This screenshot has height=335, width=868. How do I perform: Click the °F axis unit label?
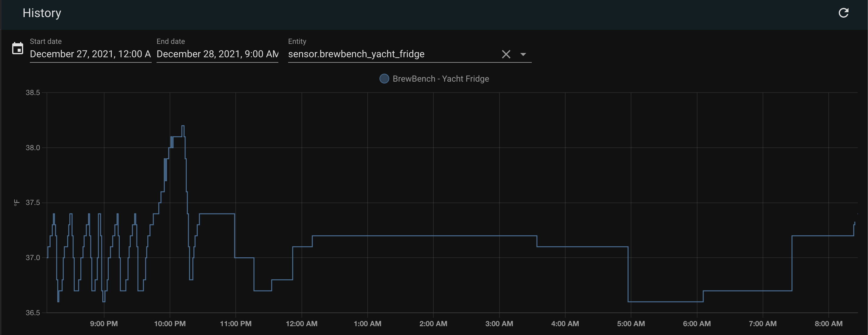(16, 203)
